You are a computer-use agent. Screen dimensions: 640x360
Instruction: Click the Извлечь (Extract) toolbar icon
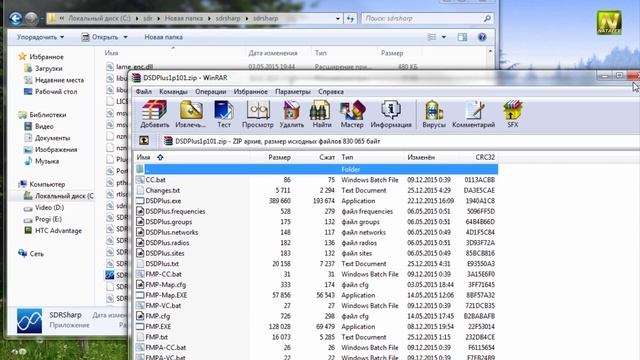190,114
